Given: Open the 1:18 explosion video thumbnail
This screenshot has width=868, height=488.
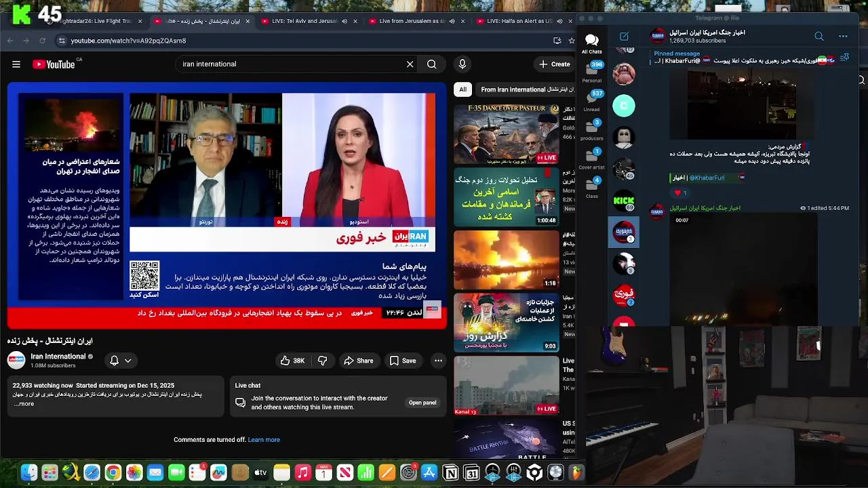Looking at the screenshot, I should point(507,260).
